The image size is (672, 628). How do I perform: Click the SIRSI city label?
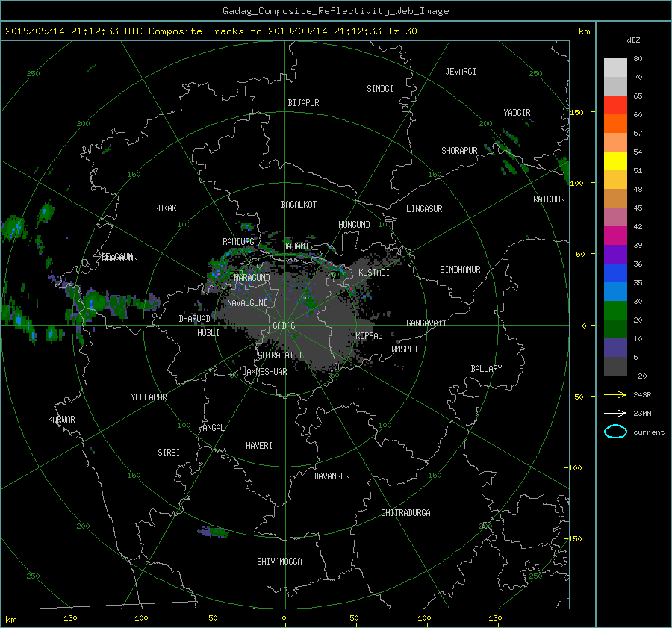coord(169,453)
